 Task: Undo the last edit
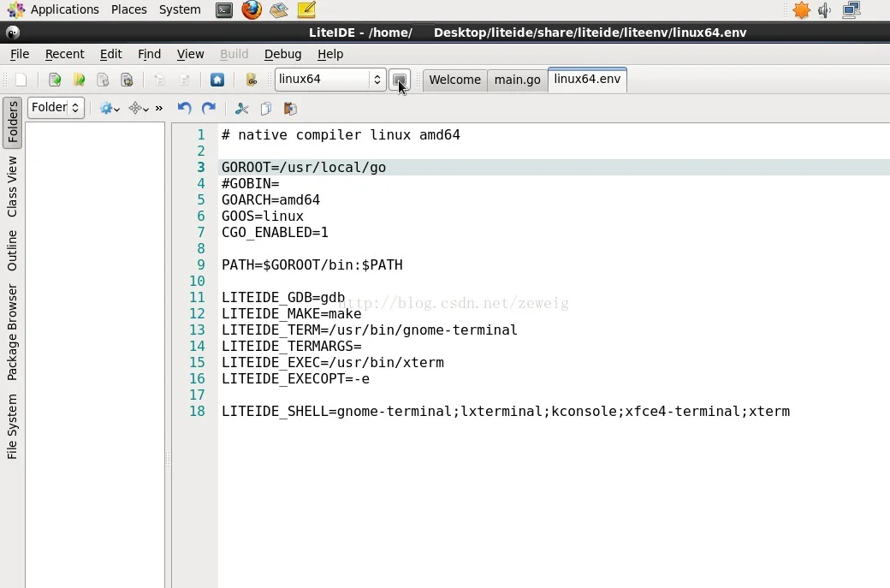coord(184,109)
